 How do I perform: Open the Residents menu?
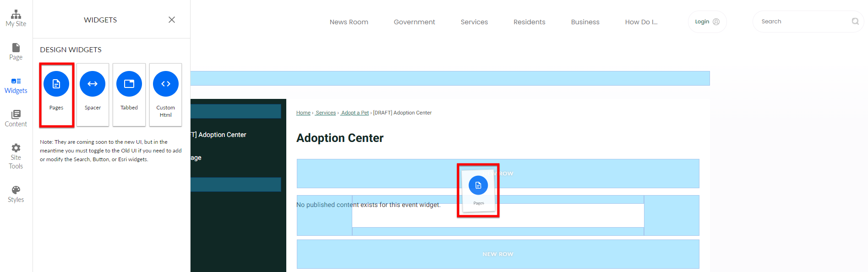(530, 22)
